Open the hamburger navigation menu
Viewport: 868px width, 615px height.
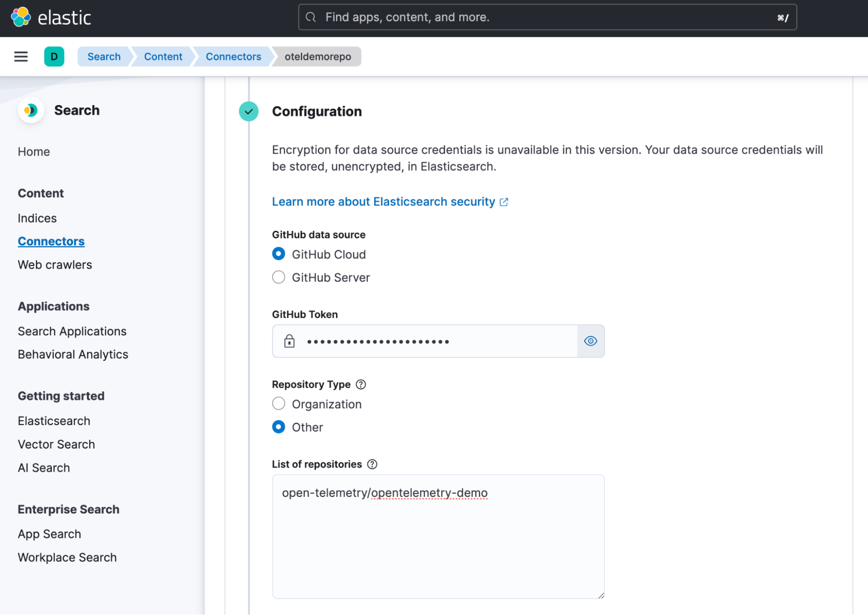(21, 56)
